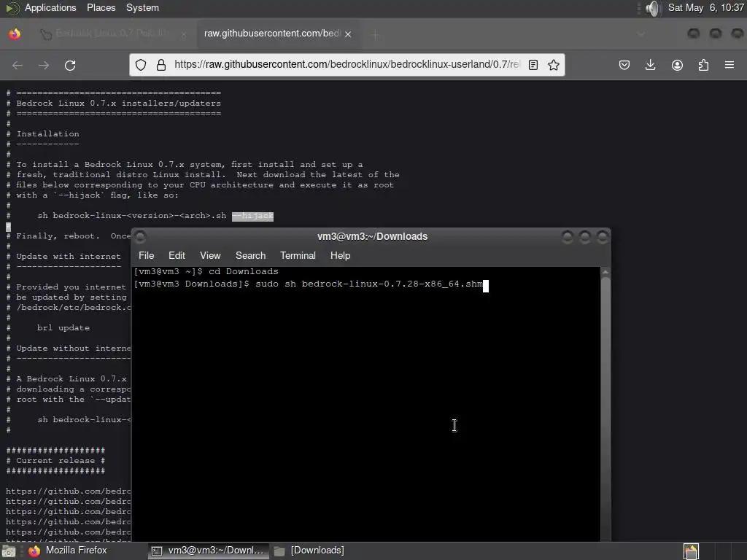Switch to Mozilla Firefox in the taskbar

[76, 551]
